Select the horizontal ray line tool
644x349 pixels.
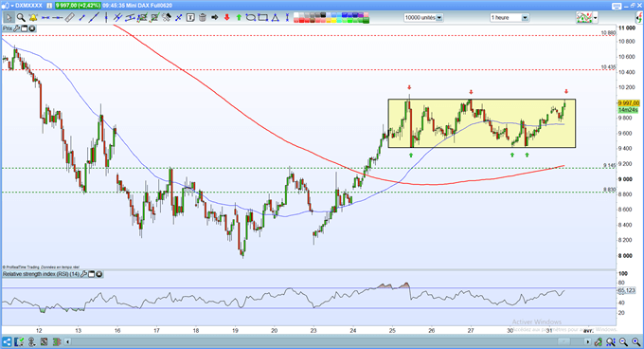pos(58,17)
